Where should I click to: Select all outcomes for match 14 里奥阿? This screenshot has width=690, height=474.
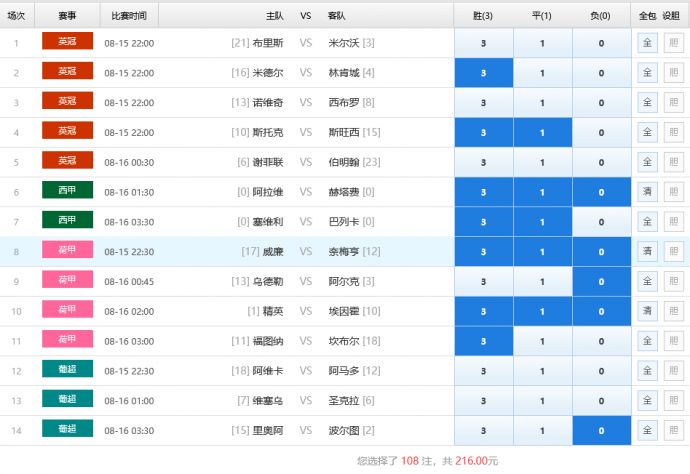tap(647, 430)
